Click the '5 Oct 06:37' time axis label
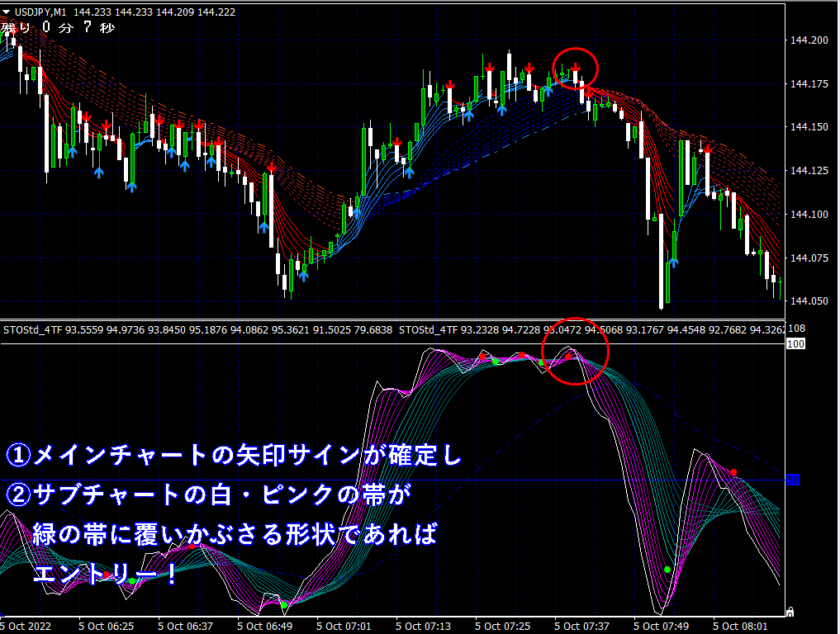840x634 pixels. click(x=185, y=626)
